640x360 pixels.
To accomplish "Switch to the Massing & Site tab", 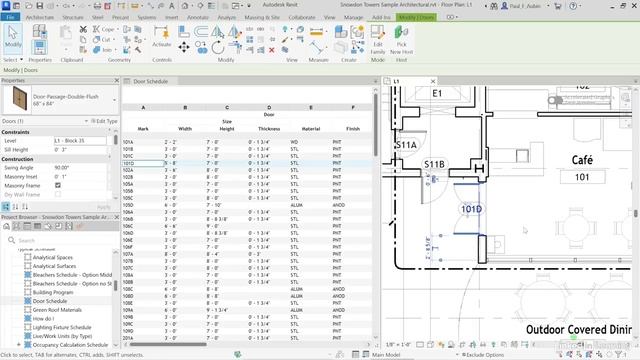I will click(262, 18).
